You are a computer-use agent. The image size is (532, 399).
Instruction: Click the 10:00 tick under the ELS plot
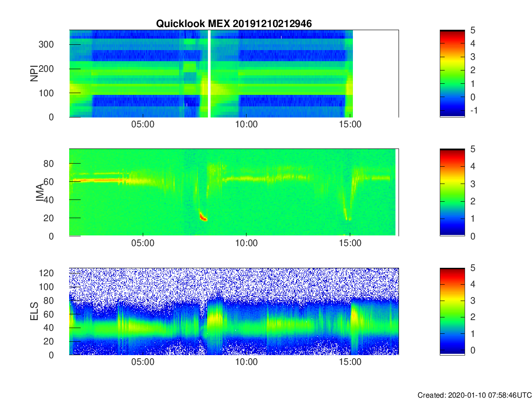[x=246, y=362]
